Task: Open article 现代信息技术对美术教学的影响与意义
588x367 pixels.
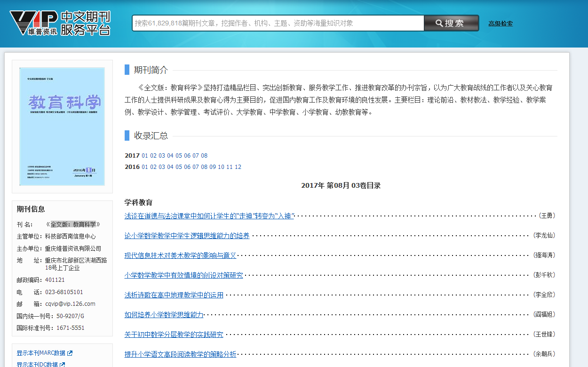Action: point(180,255)
